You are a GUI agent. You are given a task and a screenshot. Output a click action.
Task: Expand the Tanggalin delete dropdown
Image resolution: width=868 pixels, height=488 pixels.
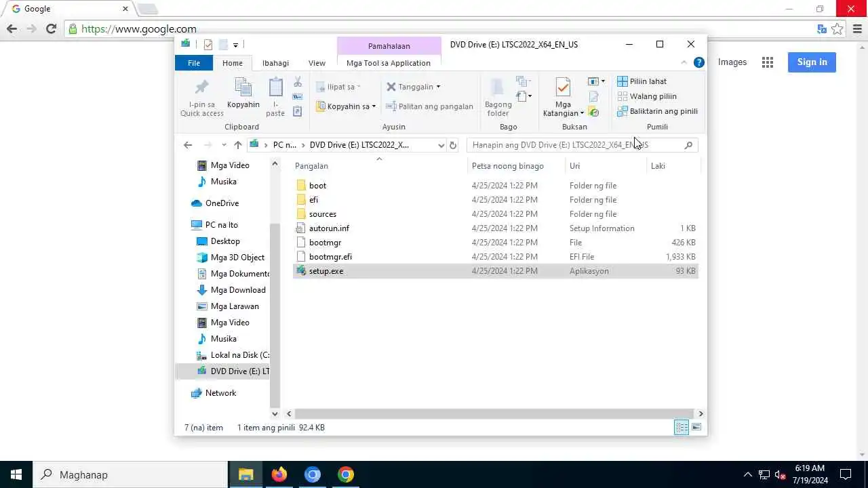[438, 87]
